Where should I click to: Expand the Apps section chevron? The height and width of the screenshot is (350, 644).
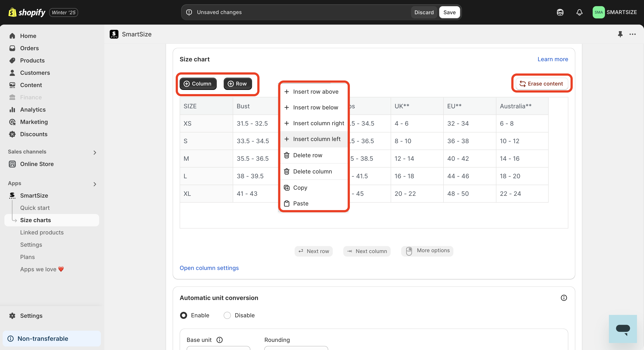click(95, 184)
